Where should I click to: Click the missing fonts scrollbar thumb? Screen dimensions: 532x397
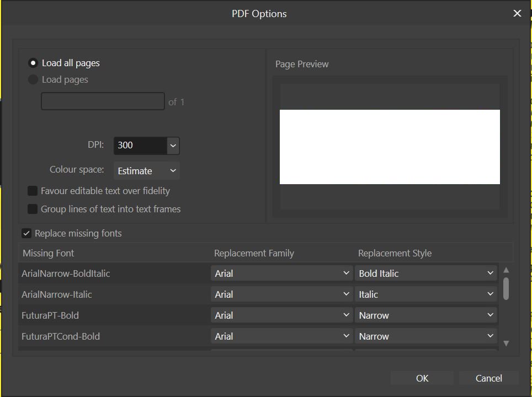[x=506, y=288]
